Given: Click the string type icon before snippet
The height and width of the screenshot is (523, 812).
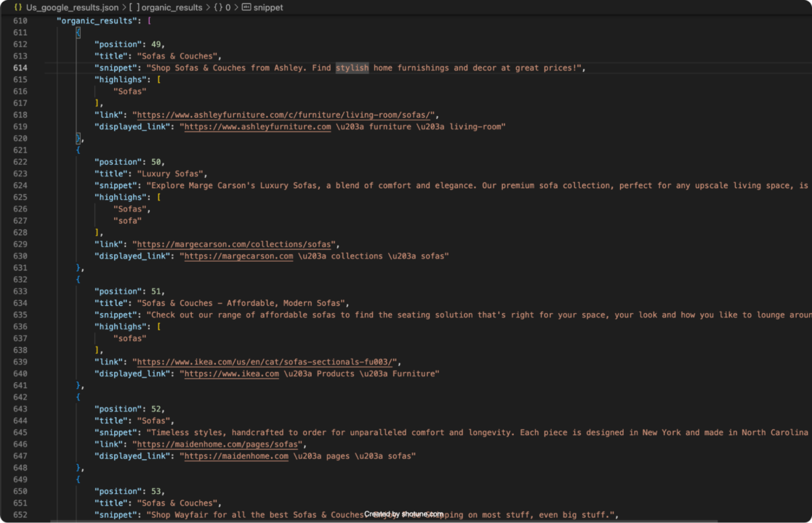Looking at the screenshot, I should tap(246, 7).
